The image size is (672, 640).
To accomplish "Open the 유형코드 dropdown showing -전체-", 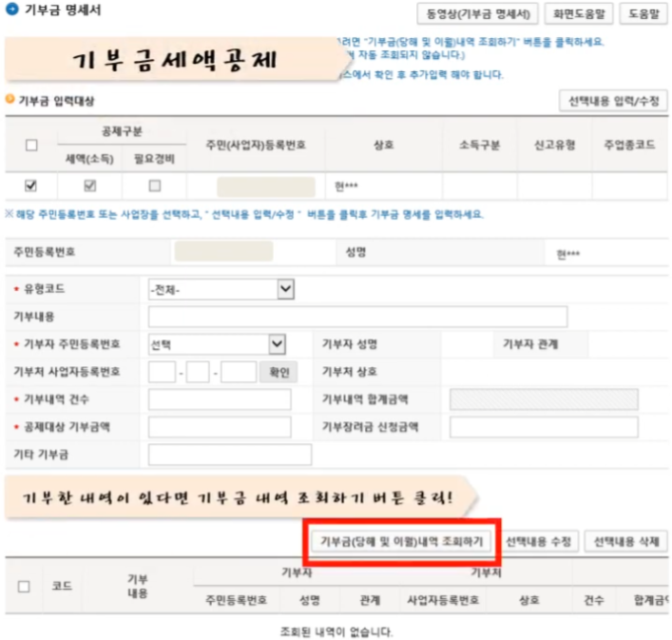I will 221,289.
